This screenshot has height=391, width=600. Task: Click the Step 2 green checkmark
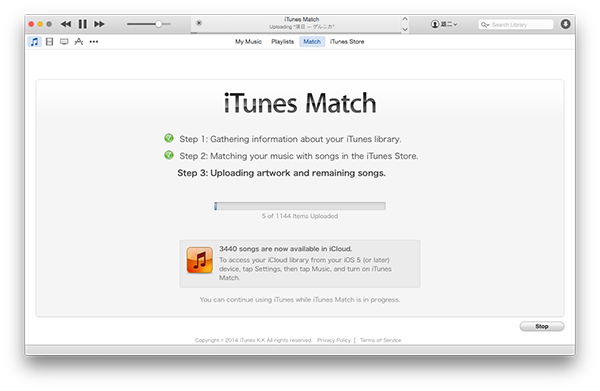pos(169,155)
